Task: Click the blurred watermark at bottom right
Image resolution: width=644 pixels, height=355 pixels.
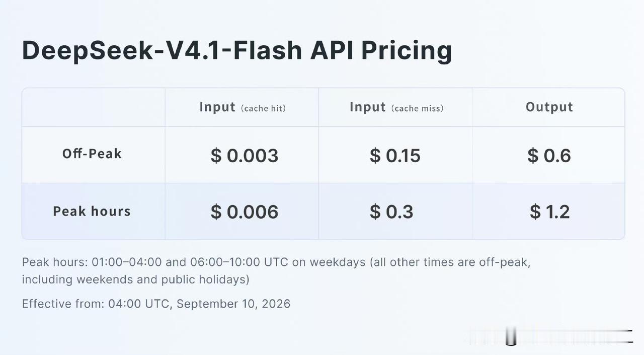Action: (548, 336)
